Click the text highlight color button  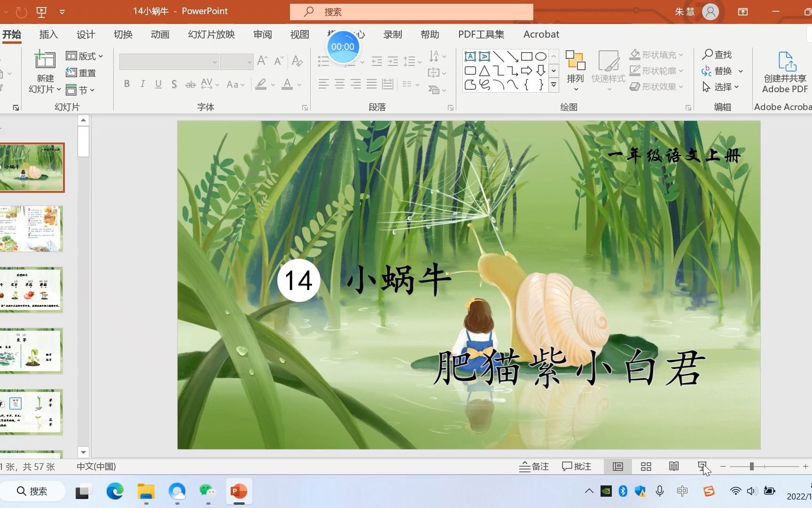pyautogui.click(x=261, y=85)
